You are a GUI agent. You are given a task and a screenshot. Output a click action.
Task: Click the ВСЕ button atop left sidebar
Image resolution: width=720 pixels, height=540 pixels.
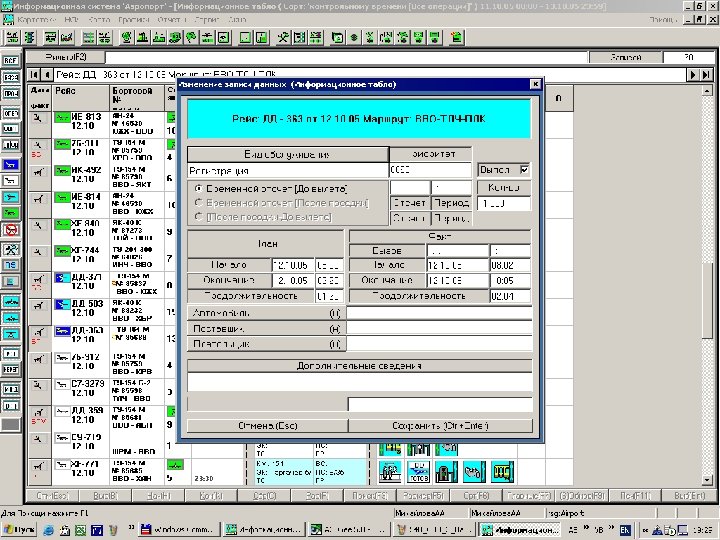(x=11, y=59)
